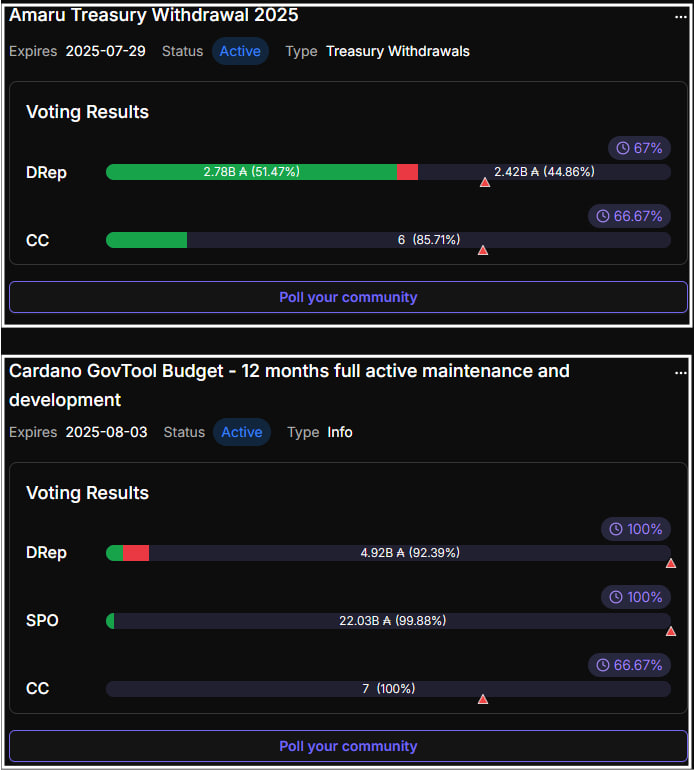
Task: Click the Amaru CC 66.67% threshold badge
Action: (x=629, y=216)
